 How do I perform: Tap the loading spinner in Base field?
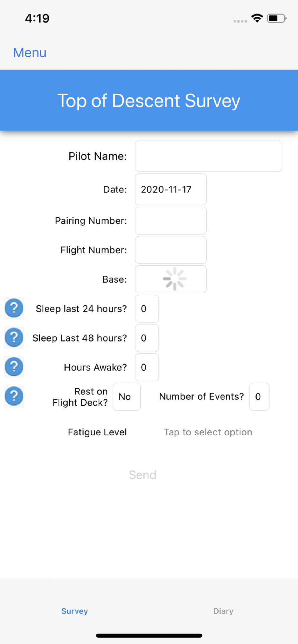[x=174, y=279]
